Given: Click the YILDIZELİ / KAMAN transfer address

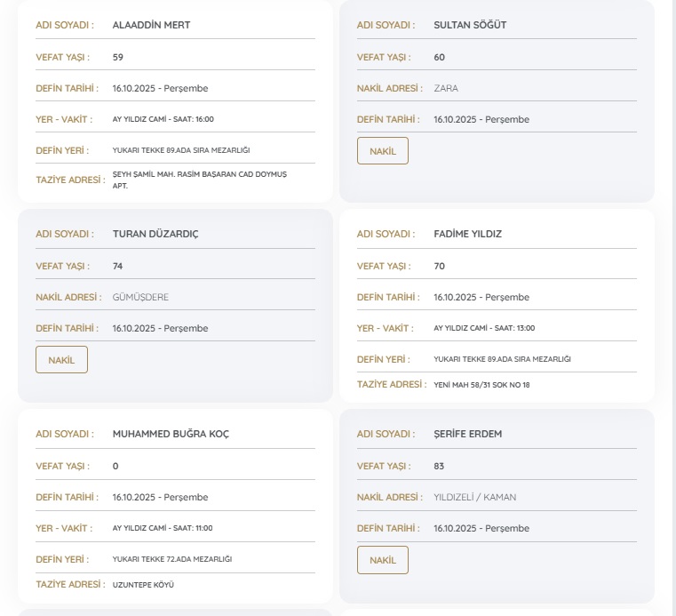Looking at the screenshot, I should (474, 497).
